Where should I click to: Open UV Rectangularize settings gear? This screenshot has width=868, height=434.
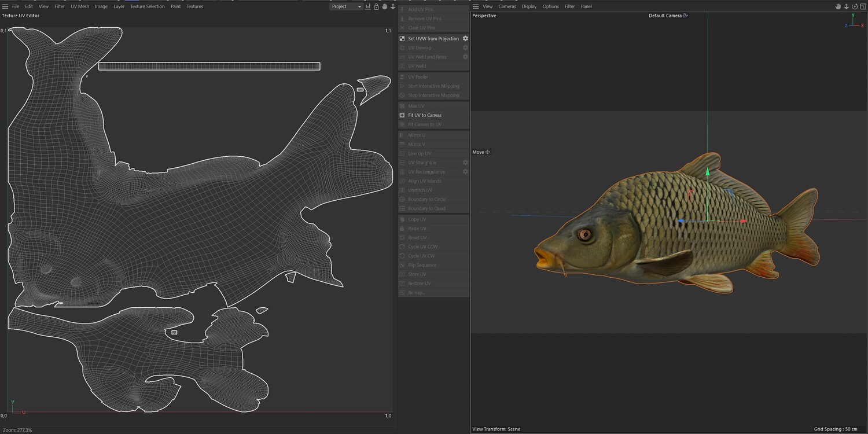pyautogui.click(x=465, y=172)
